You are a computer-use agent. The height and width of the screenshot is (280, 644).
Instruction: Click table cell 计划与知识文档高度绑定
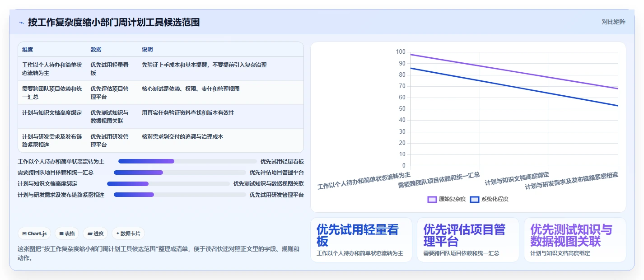(x=52, y=117)
